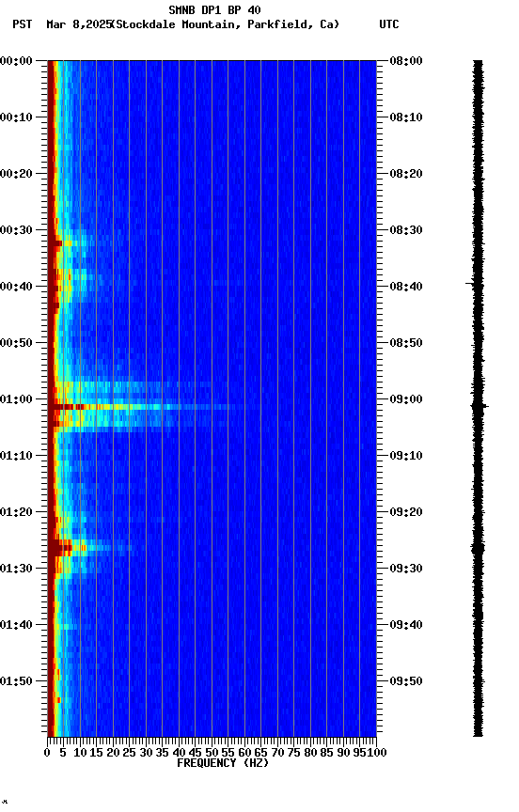The image size is (519, 812).
Task: Click the 01:00 PST time label
Action: [x=16, y=399]
